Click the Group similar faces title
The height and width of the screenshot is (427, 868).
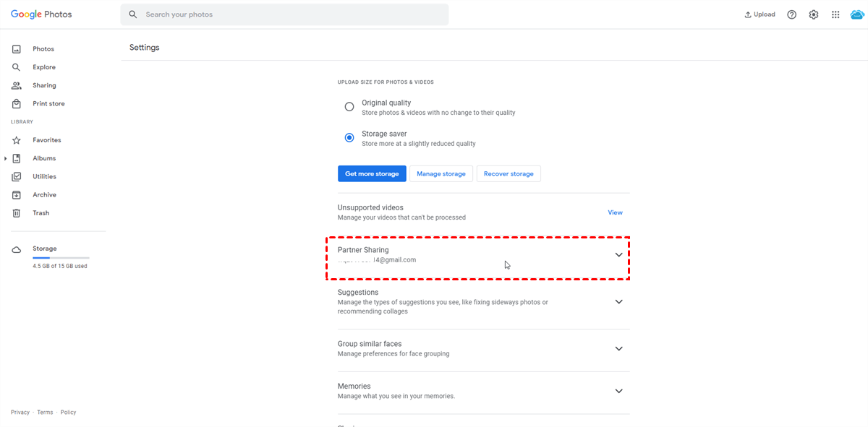pyautogui.click(x=370, y=344)
